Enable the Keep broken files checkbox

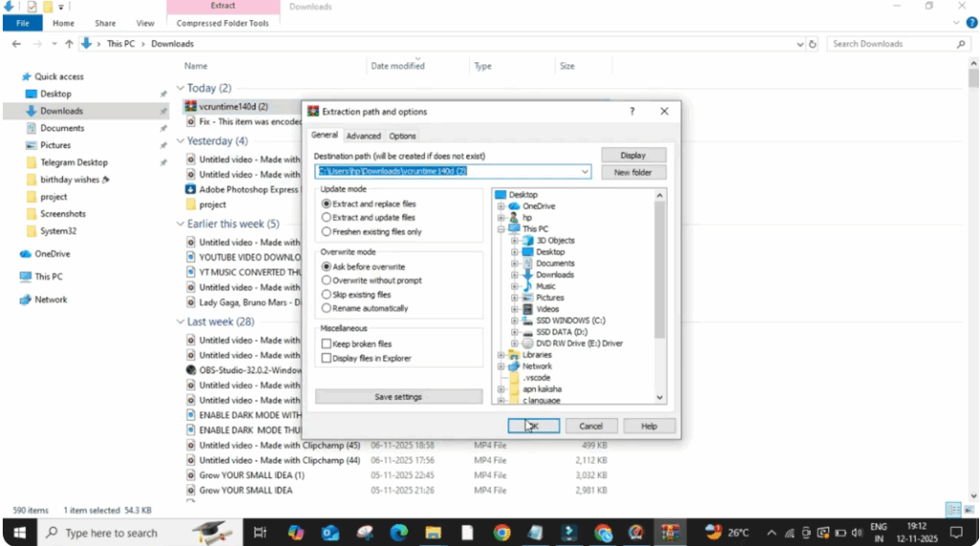coord(326,344)
